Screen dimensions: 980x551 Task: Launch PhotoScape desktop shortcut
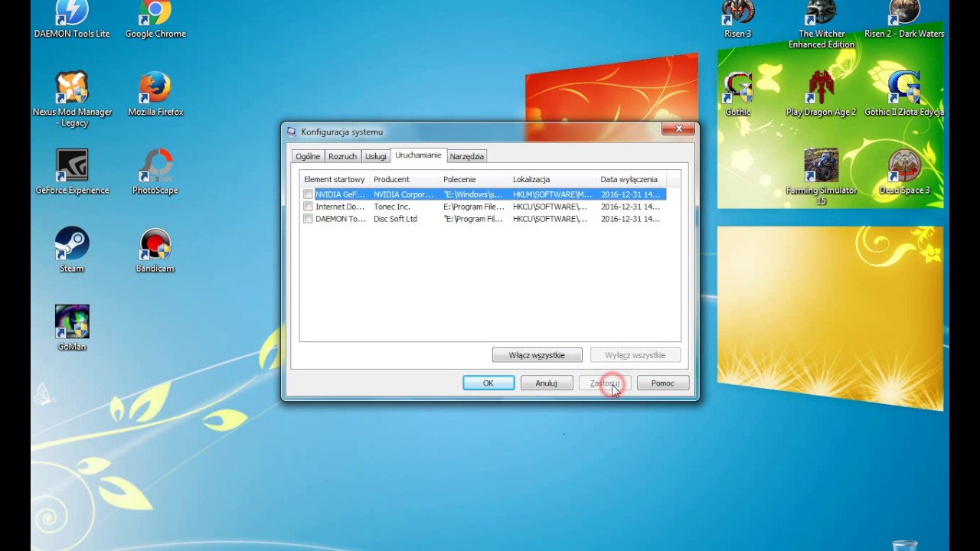click(x=155, y=172)
